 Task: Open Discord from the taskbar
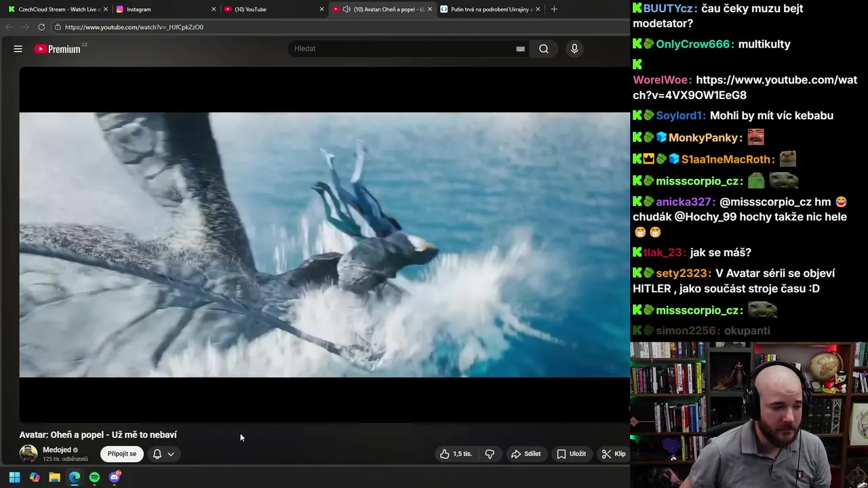115,477
